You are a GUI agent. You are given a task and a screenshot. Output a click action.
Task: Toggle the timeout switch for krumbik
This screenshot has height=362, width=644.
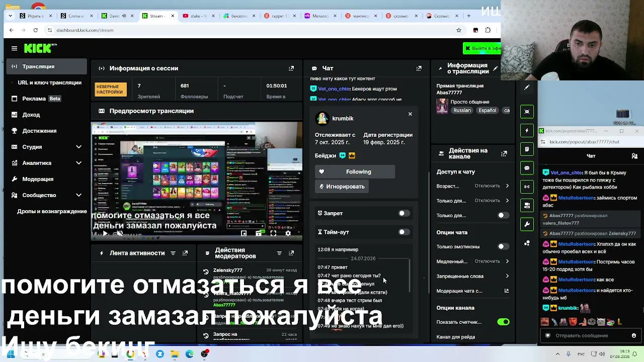(404, 232)
